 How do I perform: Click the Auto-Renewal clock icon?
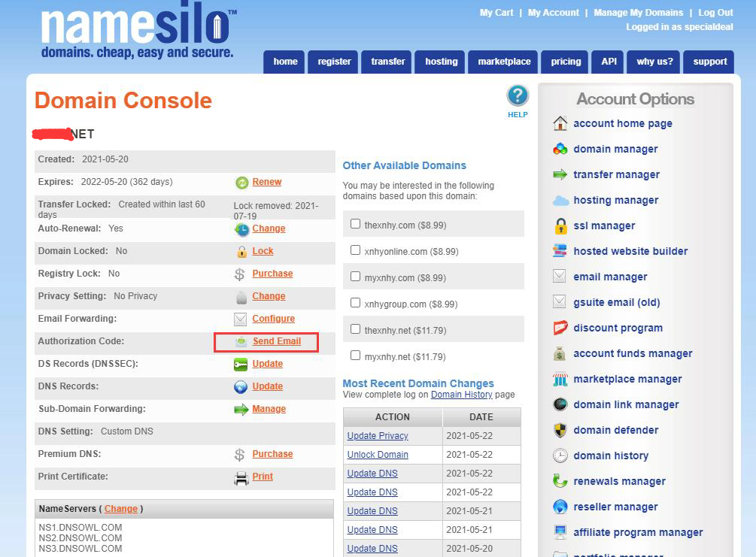(x=241, y=229)
